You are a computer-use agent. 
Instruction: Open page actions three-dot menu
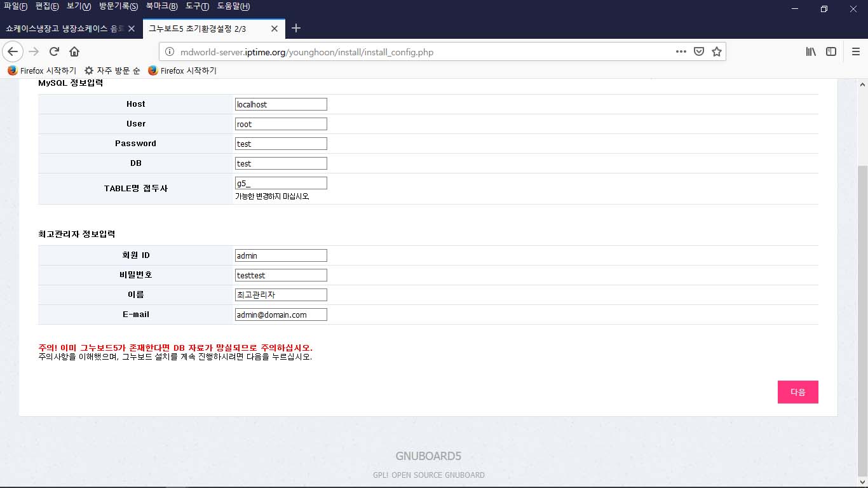click(x=681, y=52)
